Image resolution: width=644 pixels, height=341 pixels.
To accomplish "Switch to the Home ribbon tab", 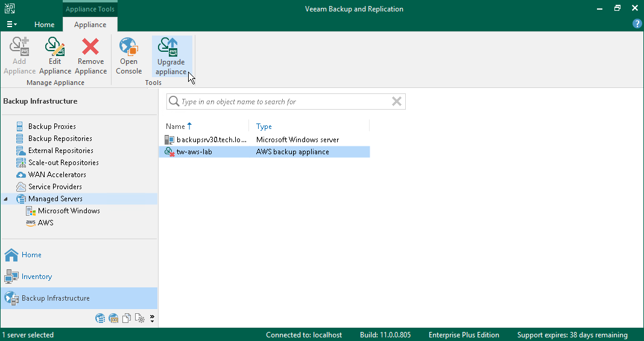I will pos(45,25).
